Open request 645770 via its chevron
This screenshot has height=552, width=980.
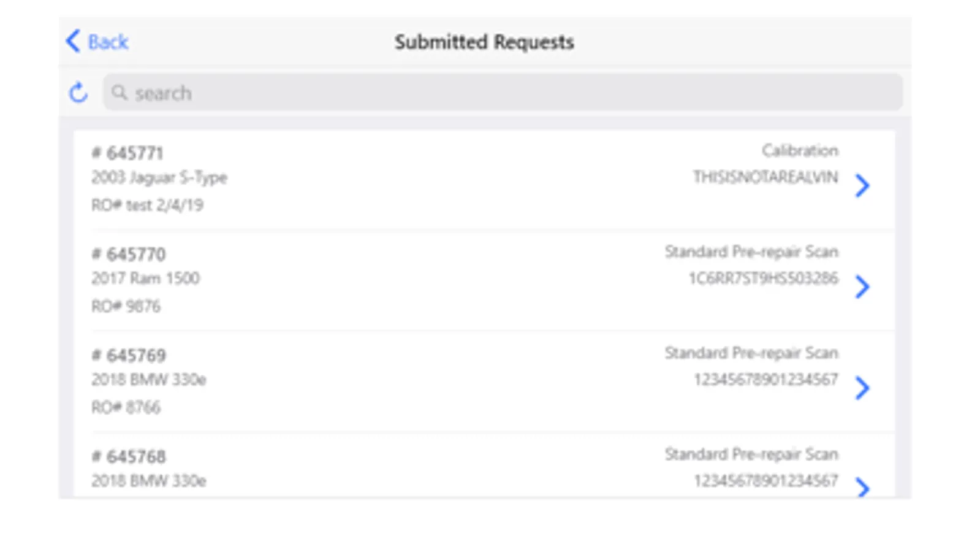click(862, 286)
